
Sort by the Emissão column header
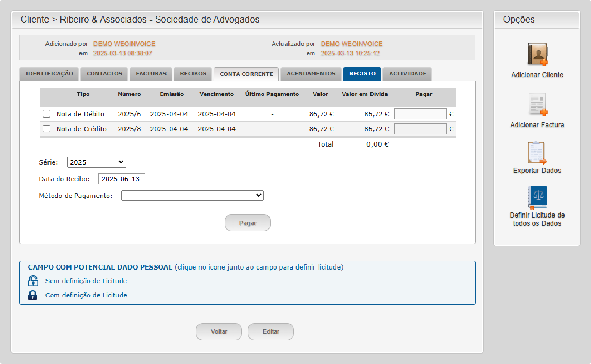click(172, 94)
